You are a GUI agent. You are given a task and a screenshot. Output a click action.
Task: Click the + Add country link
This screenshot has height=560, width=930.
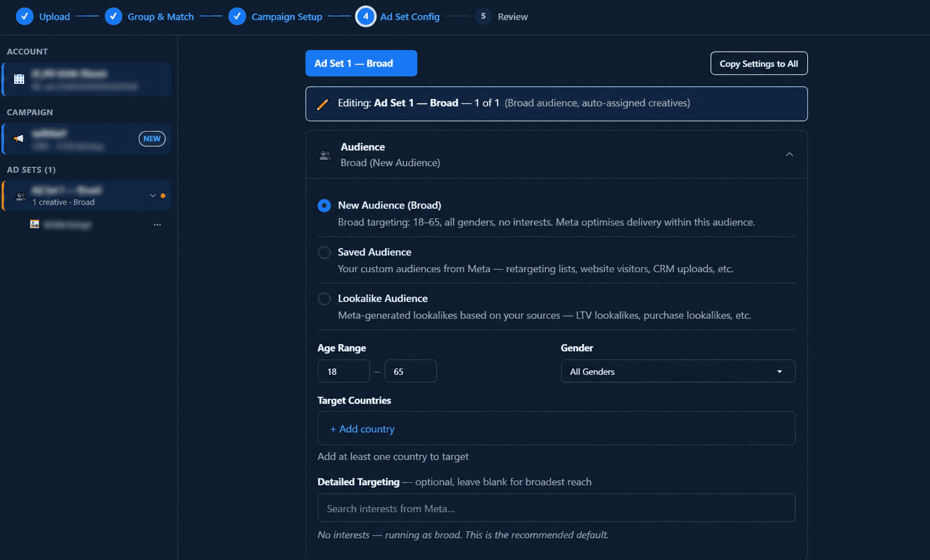(362, 429)
